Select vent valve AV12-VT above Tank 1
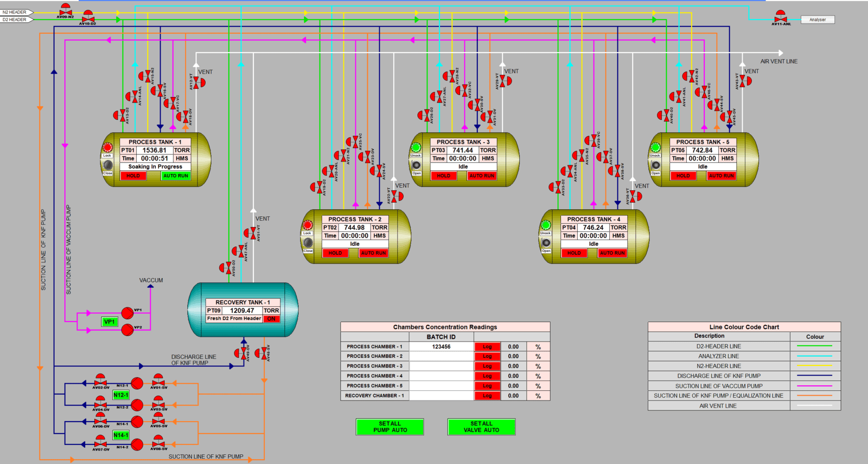 click(199, 82)
